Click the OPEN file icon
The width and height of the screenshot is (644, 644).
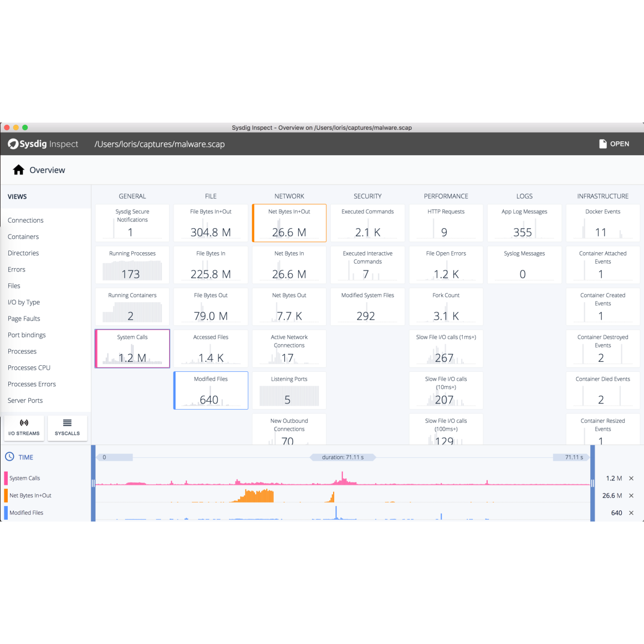602,144
